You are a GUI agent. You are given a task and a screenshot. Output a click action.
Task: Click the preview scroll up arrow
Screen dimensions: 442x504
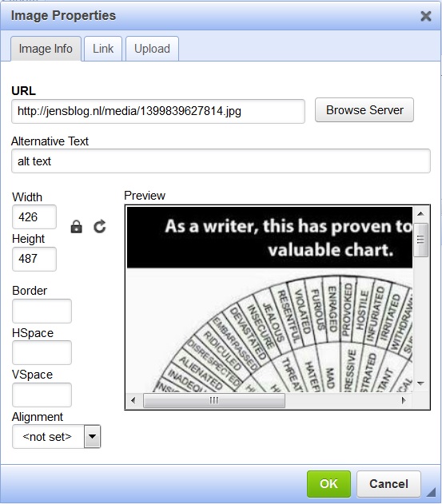click(x=420, y=214)
